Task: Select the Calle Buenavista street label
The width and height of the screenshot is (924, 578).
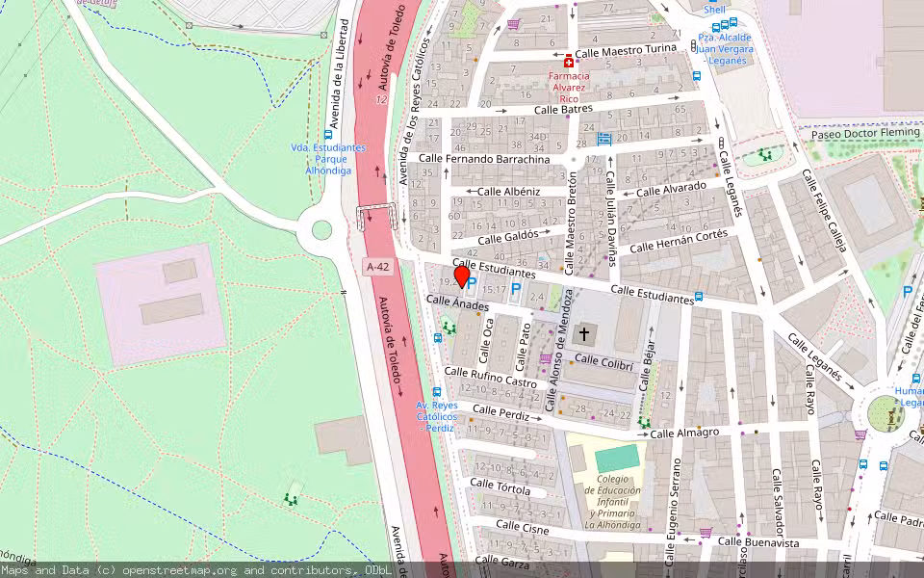Action: [x=758, y=542]
